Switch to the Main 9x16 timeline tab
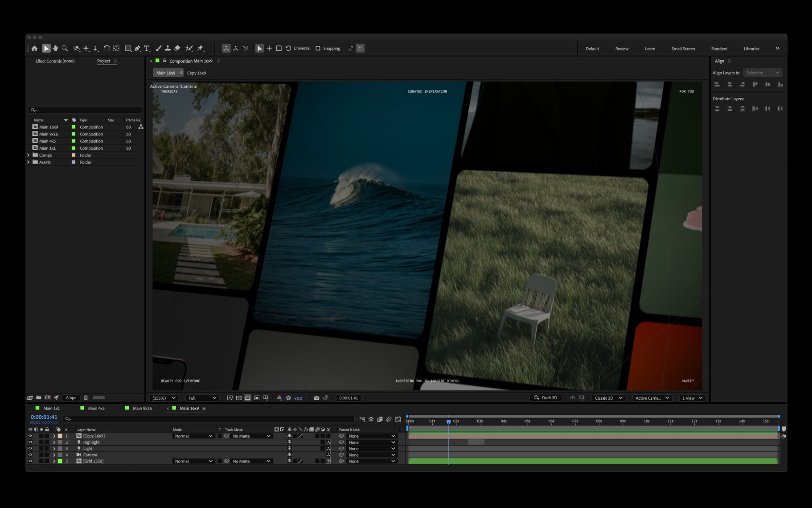This screenshot has height=508, width=812. point(142,408)
